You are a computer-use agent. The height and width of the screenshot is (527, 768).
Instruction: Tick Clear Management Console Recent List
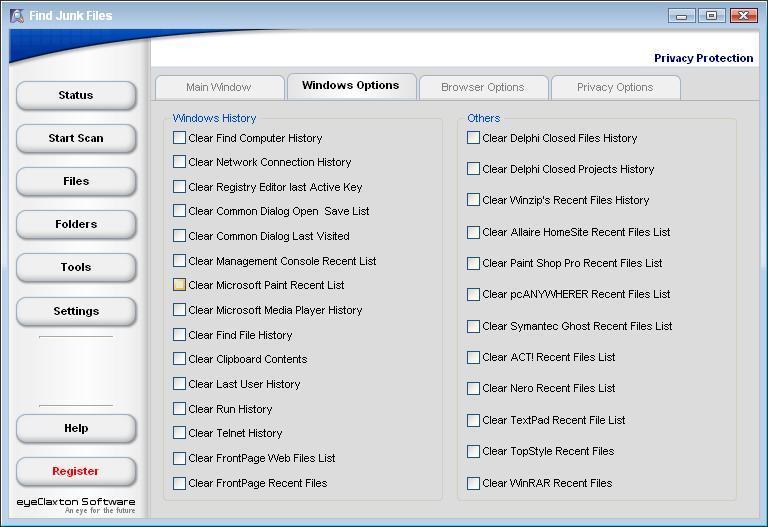click(179, 261)
